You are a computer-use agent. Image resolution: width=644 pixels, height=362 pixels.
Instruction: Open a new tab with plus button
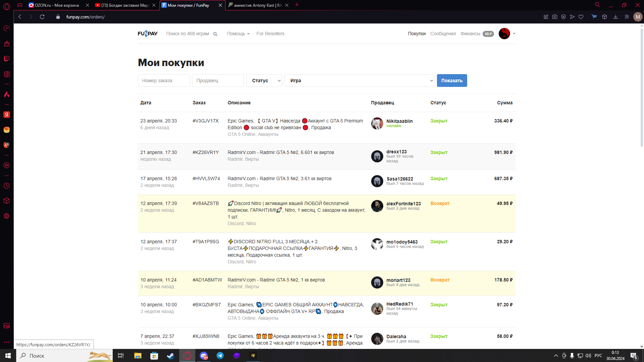297,5
